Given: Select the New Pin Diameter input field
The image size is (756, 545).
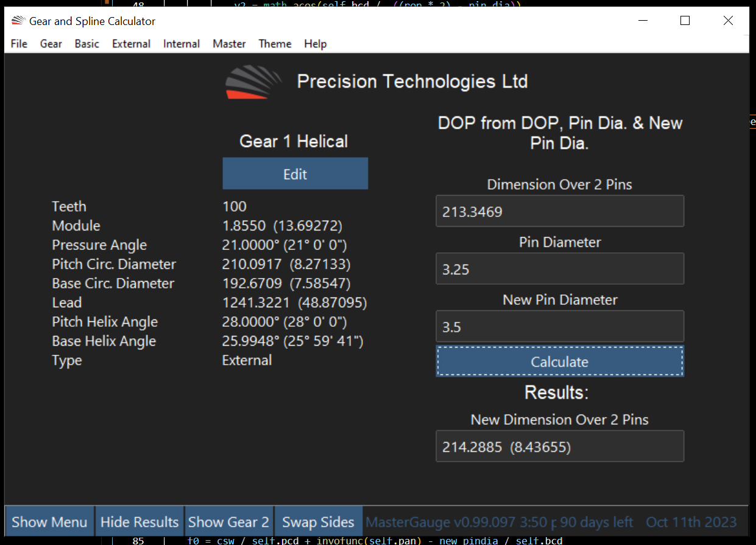Looking at the screenshot, I should click(x=559, y=326).
